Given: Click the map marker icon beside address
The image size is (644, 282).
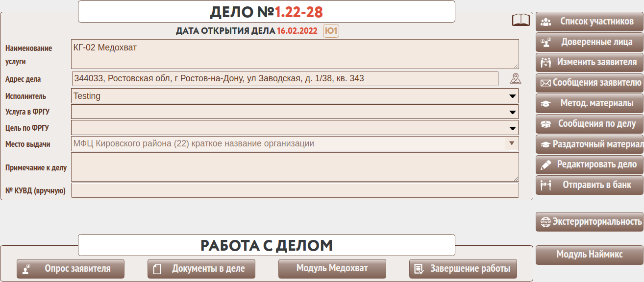Looking at the screenshot, I should point(515,78).
